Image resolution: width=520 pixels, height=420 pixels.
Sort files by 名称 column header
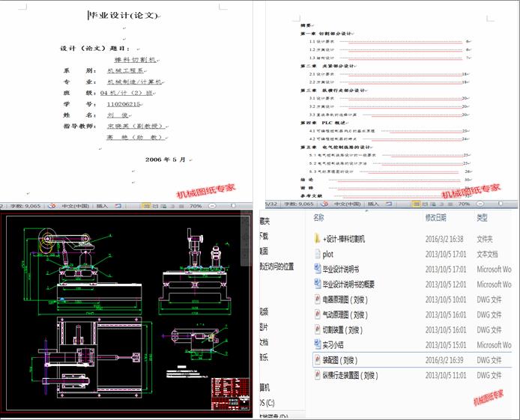tap(318, 218)
